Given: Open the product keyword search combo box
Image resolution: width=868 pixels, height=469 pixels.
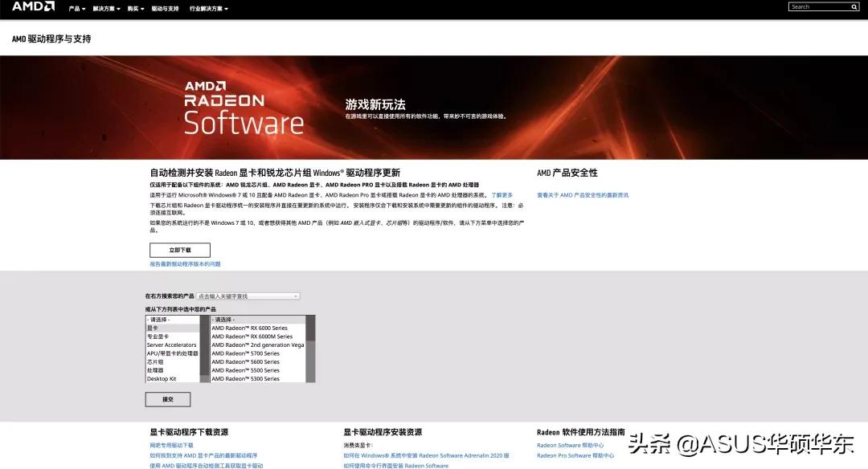Looking at the screenshot, I should pyautogui.click(x=248, y=296).
